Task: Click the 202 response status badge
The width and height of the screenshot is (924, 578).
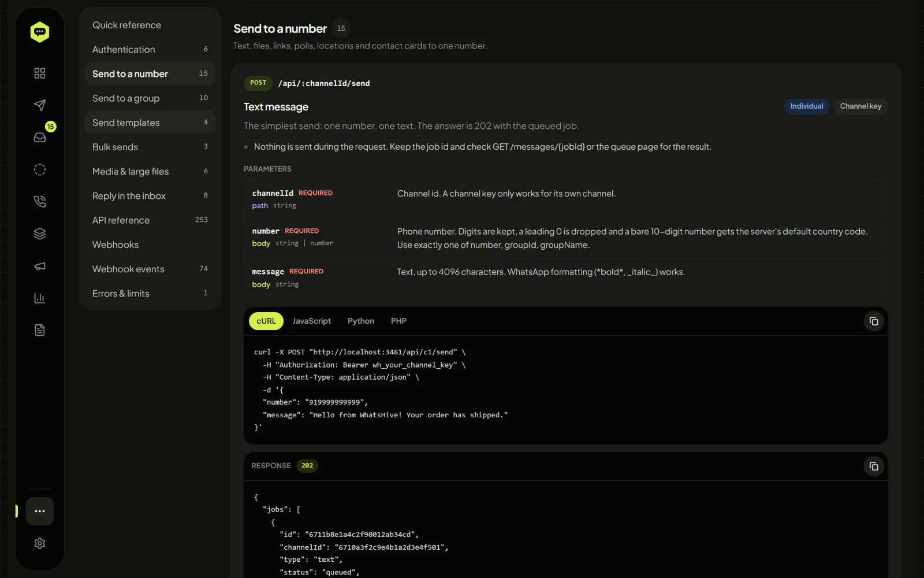Action: point(307,466)
